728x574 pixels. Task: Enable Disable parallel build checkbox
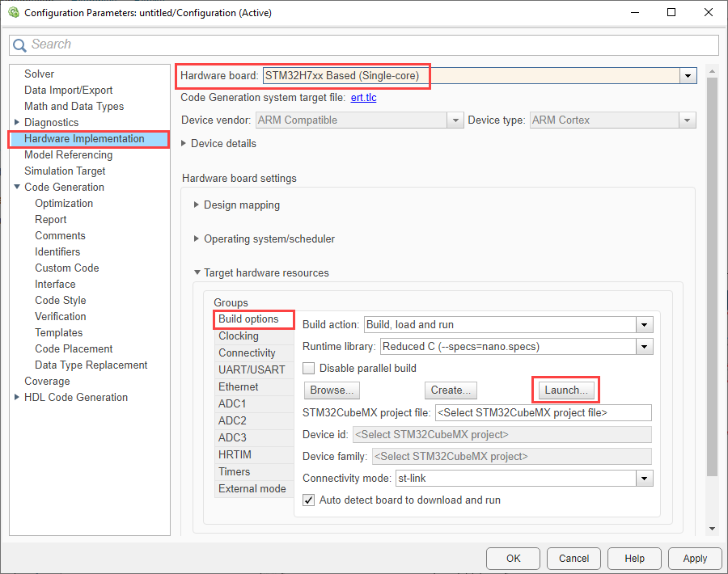308,368
